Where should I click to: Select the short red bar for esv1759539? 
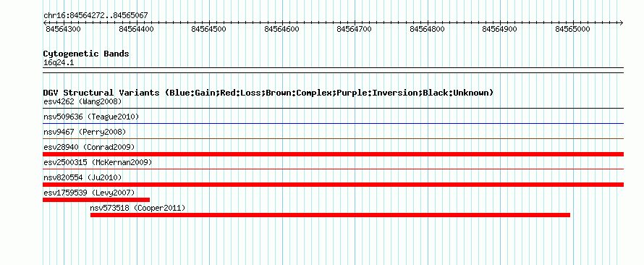coord(96,200)
